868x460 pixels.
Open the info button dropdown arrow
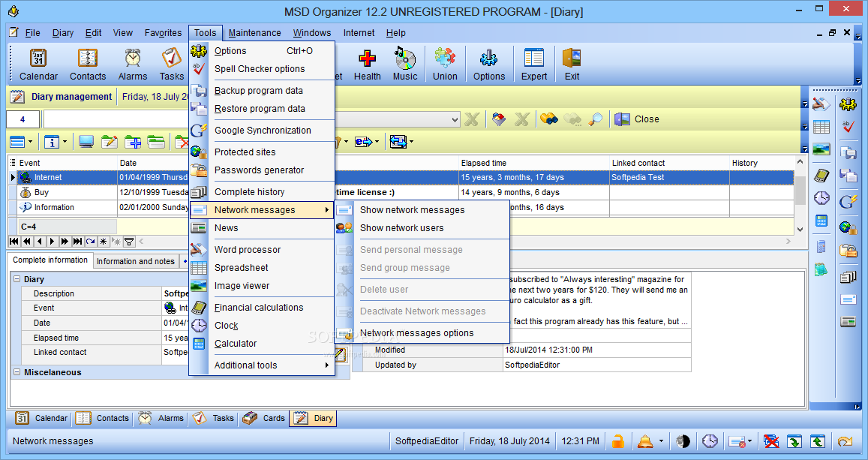coord(65,143)
